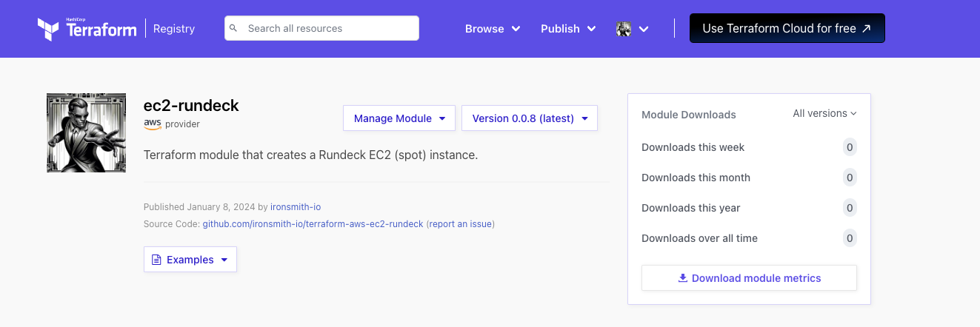Click the 'Downloads this week' label
This screenshot has height=327, width=980.
[693, 147]
